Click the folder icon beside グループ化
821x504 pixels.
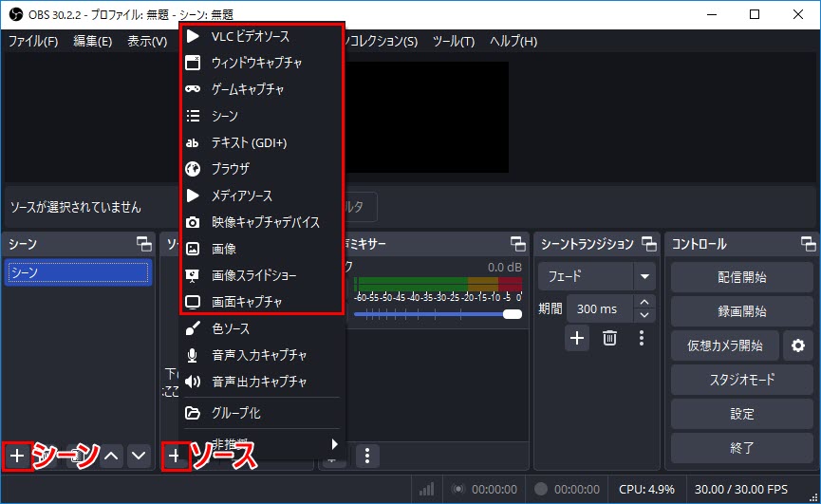tap(193, 413)
